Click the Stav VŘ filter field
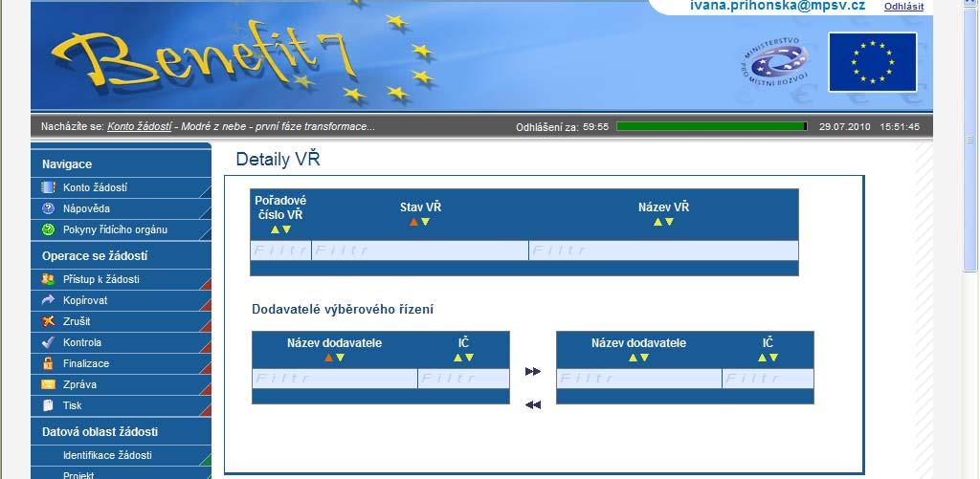This screenshot has width=980, height=479. 420,250
